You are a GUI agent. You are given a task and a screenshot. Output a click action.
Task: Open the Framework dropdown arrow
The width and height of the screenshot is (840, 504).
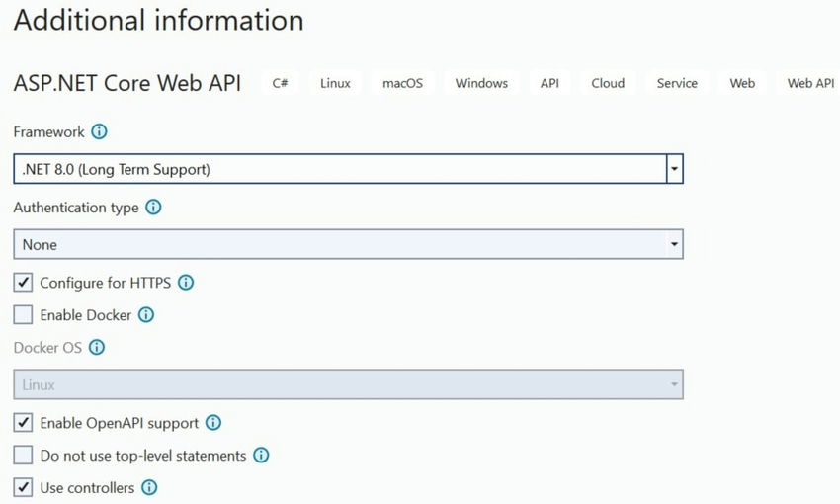(x=674, y=169)
